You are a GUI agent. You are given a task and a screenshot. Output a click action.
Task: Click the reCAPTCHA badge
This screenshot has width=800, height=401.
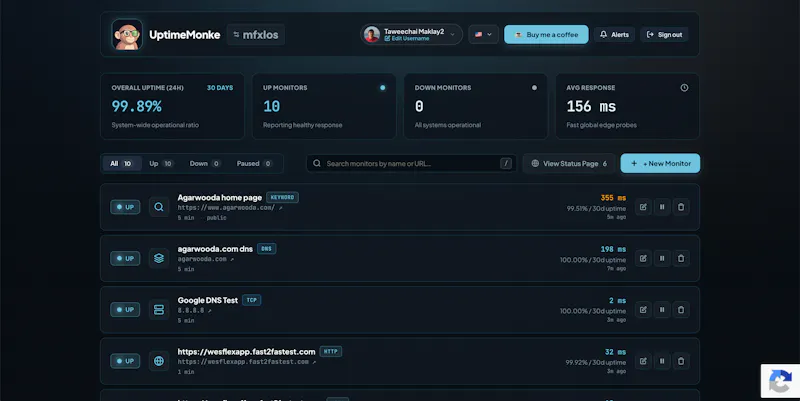[x=780, y=381]
